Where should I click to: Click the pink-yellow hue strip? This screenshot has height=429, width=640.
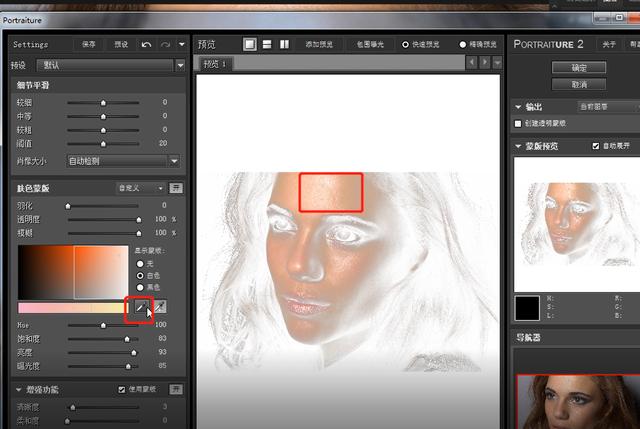tap(73, 308)
